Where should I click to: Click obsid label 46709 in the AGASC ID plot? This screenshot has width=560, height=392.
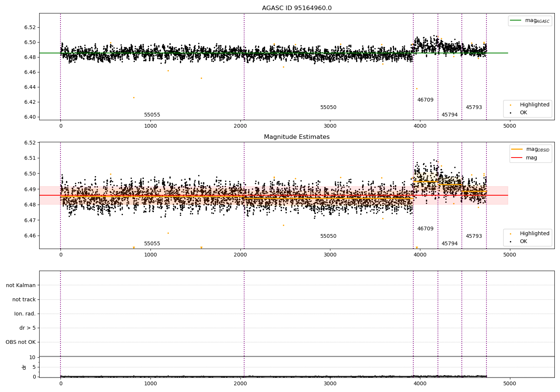click(425, 100)
